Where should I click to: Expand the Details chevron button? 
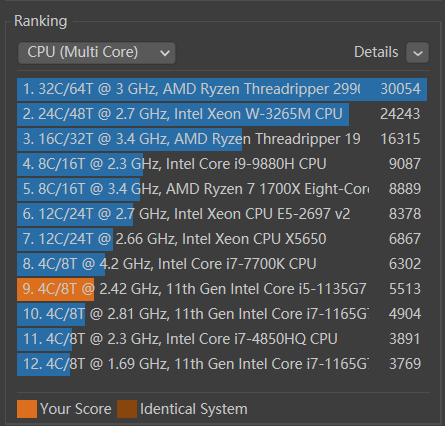[x=417, y=53]
